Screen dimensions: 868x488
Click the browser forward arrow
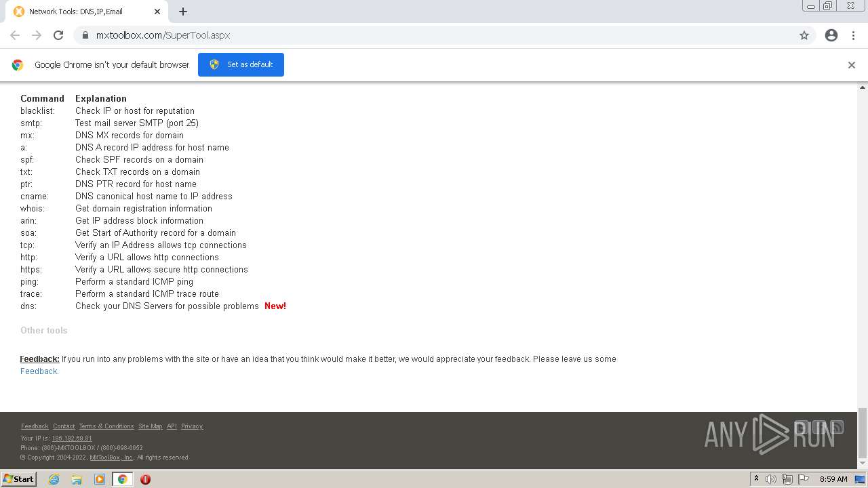[x=37, y=35]
